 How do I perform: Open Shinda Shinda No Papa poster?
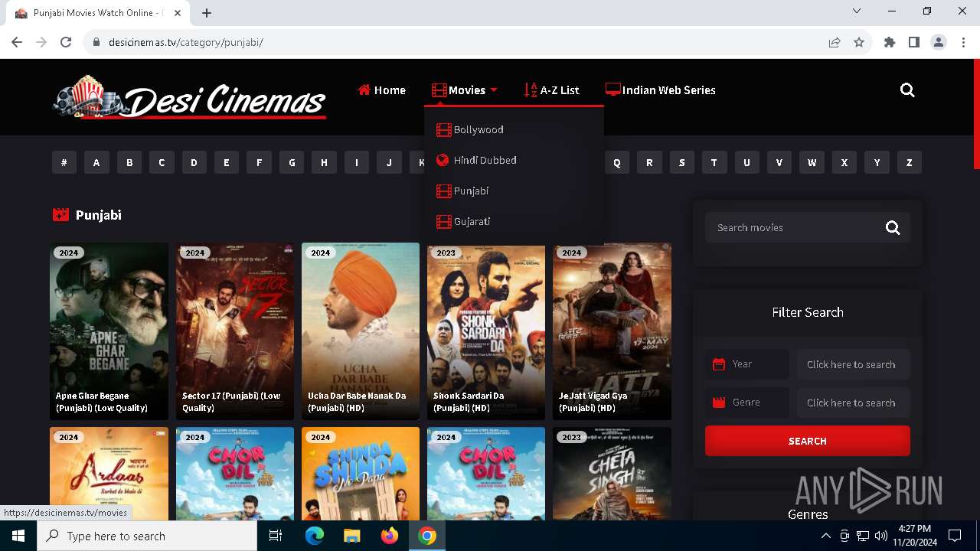coord(361,474)
